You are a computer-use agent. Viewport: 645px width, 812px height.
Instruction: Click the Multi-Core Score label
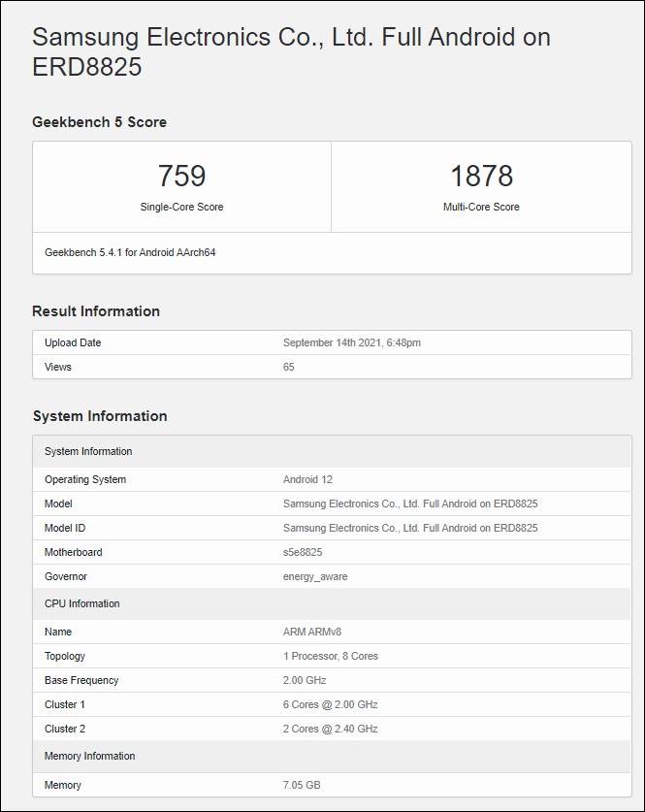481,207
